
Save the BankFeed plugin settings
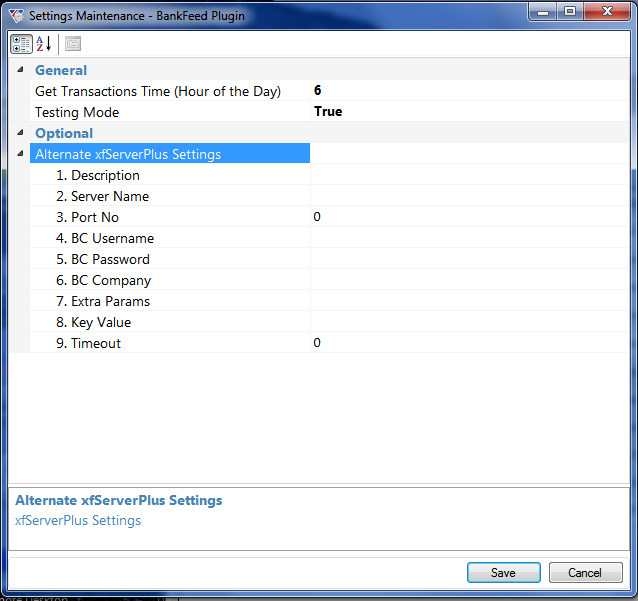click(x=504, y=573)
